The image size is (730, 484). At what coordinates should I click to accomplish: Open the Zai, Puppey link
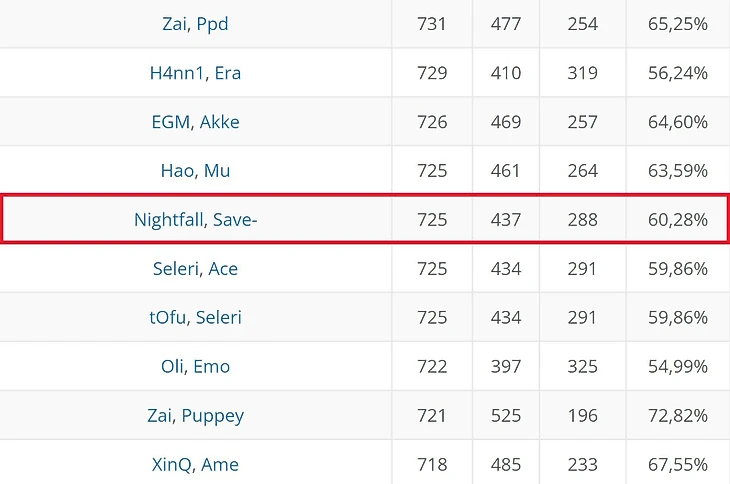195,416
